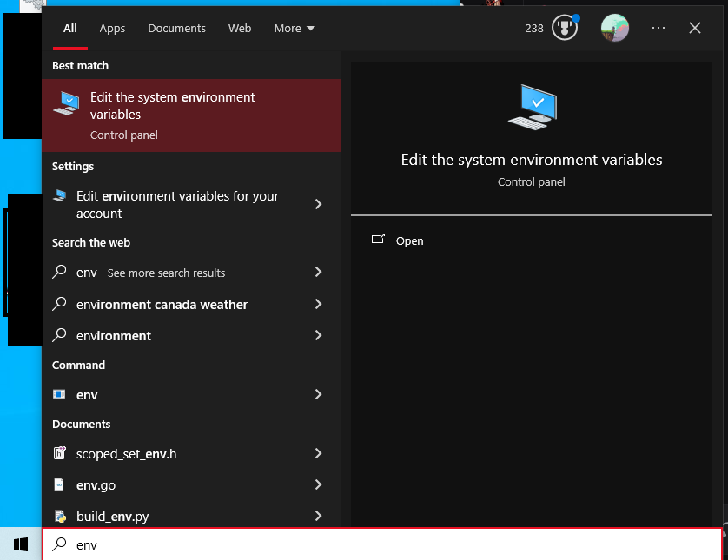Expand the More filter dropdown
728x560 pixels.
pos(294,28)
